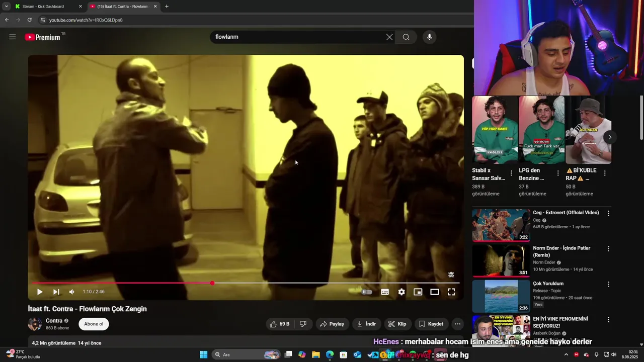
Task: Open the Windows taskbar search box
Action: [246, 354]
